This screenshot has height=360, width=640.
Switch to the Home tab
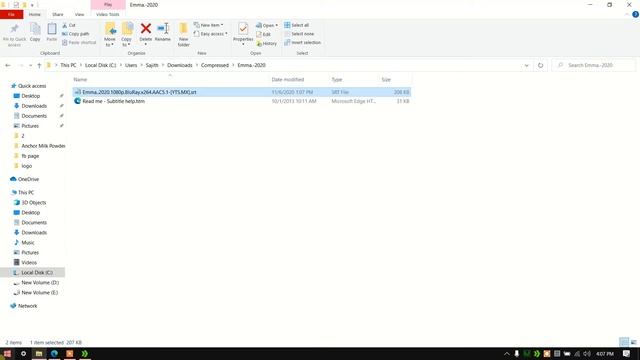[x=35, y=14]
